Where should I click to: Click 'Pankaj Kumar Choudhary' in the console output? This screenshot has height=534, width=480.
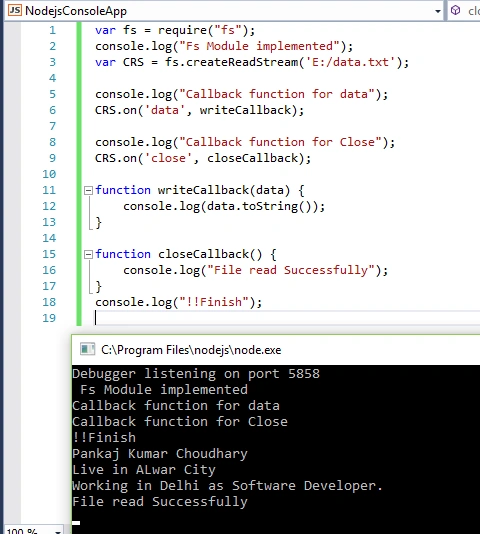[160, 454]
